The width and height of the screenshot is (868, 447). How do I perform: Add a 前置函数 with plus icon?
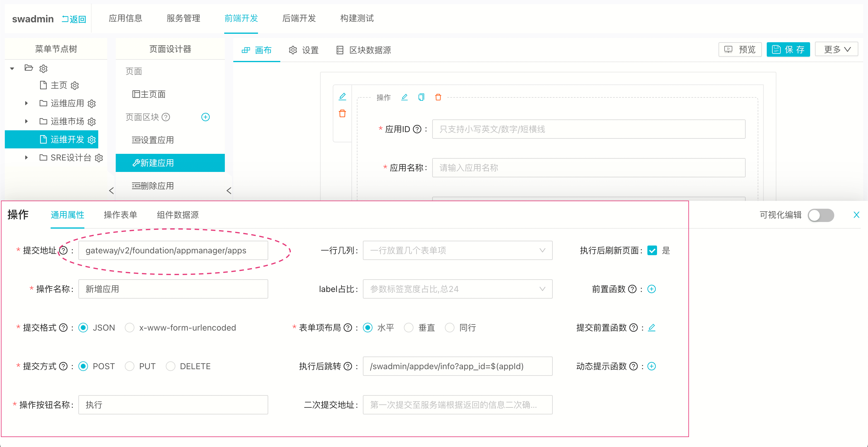(x=651, y=289)
